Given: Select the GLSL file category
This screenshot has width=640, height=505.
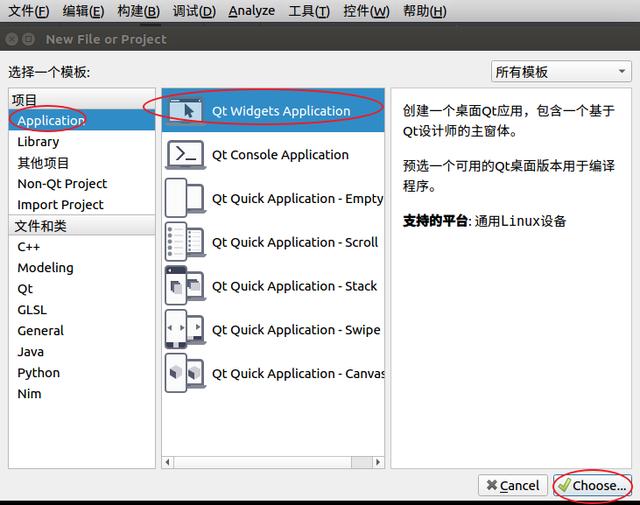Looking at the screenshot, I should click(x=82, y=310).
